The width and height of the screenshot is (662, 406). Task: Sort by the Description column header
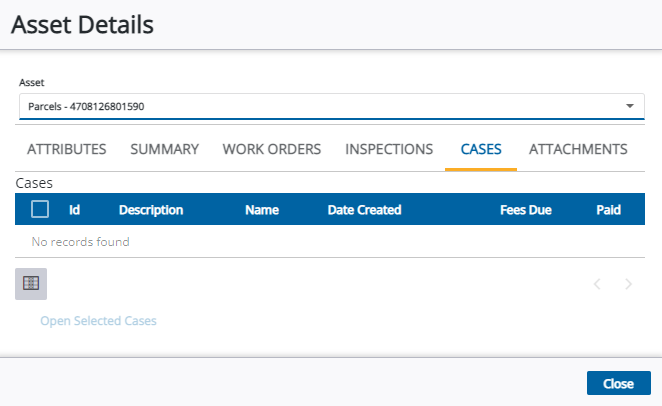coord(151,210)
